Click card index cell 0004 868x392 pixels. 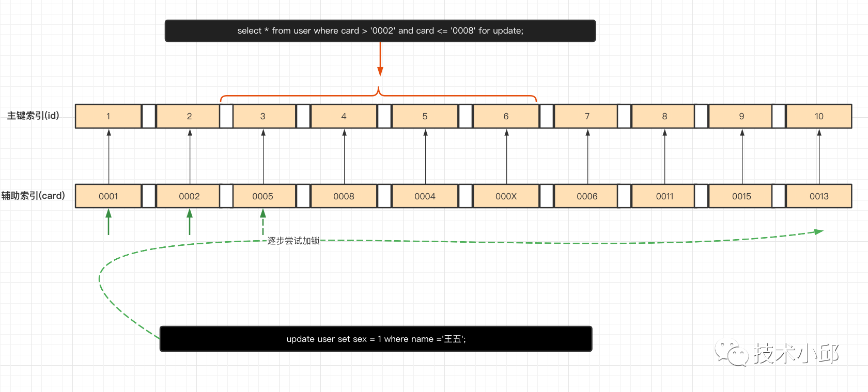point(425,196)
